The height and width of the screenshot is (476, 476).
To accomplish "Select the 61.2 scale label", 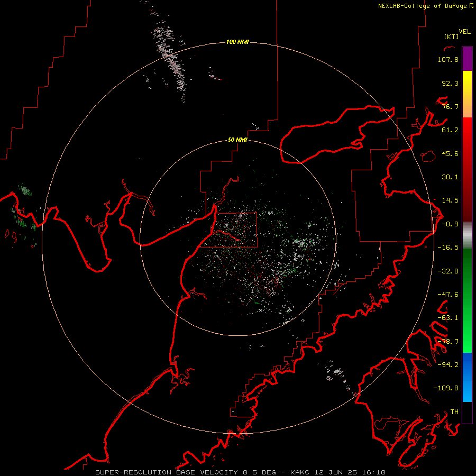I will tap(450, 130).
